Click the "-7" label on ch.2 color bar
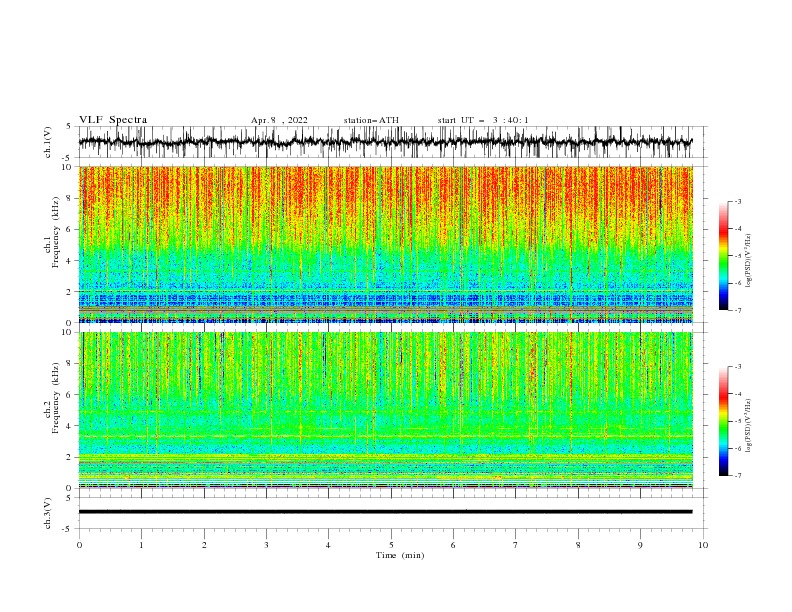The width and height of the screenshot is (792, 612). point(737,475)
